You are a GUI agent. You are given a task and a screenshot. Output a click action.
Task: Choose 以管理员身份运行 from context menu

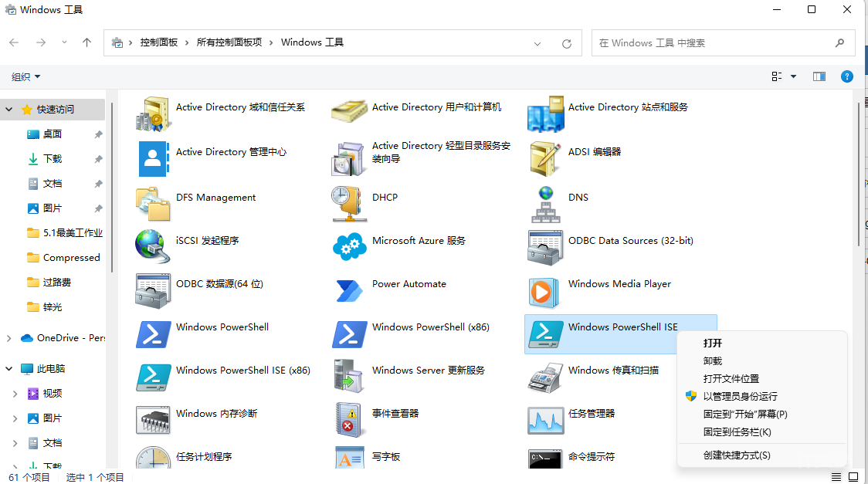[x=740, y=396]
